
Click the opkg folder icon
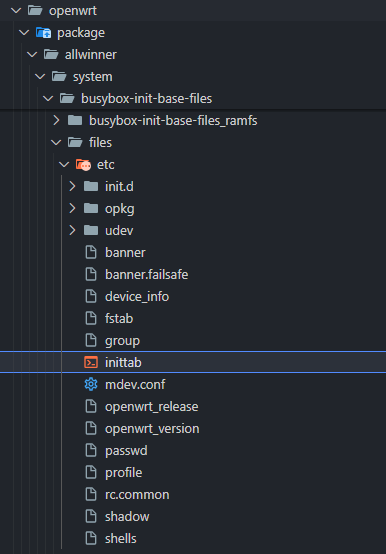click(x=91, y=208)
